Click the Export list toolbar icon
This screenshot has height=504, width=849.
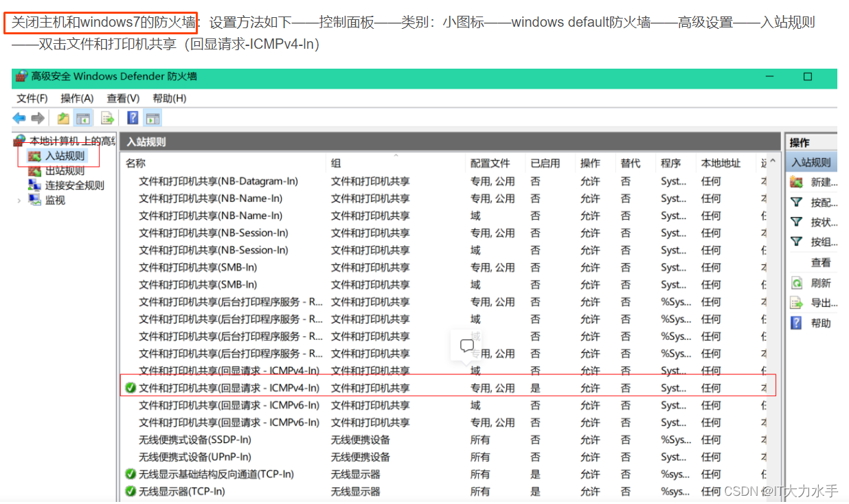(x=107, y=118)
